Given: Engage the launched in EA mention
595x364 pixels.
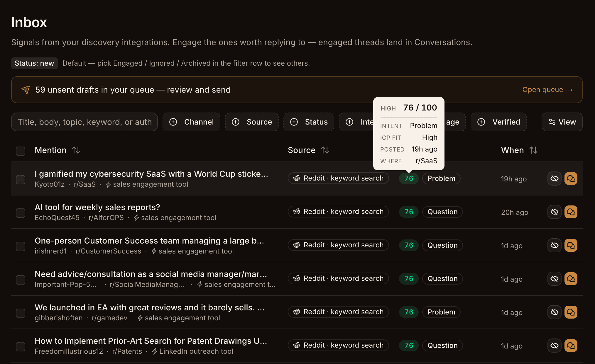Looking at the screenshot, I should [x=571, y=312].
